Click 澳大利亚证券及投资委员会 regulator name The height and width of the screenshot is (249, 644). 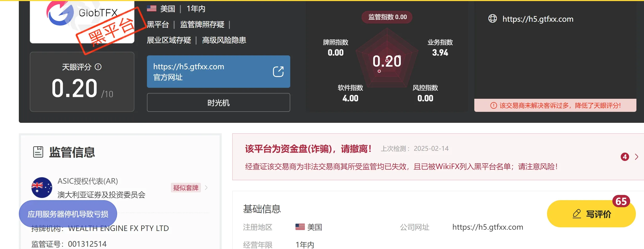(x=101, y=195)
